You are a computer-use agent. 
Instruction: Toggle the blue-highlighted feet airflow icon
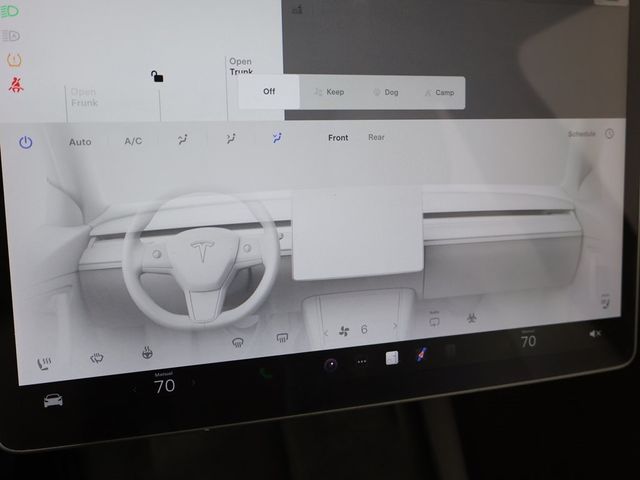point(278,138)
